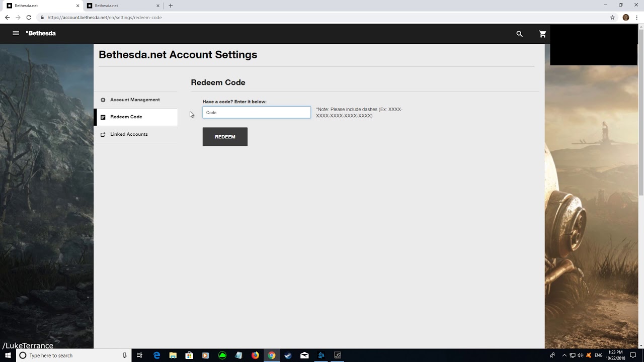Open Account Management settings
Image resolution: width=644 pixels, height=362 pixels.
coord(135,100)
